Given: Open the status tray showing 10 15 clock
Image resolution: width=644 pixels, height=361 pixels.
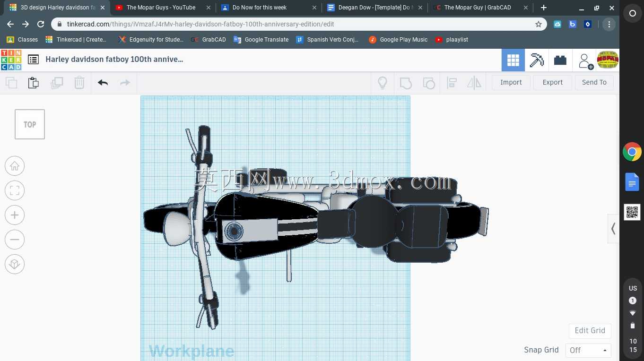Looking at the screenshot, I should tap(633, 319).
